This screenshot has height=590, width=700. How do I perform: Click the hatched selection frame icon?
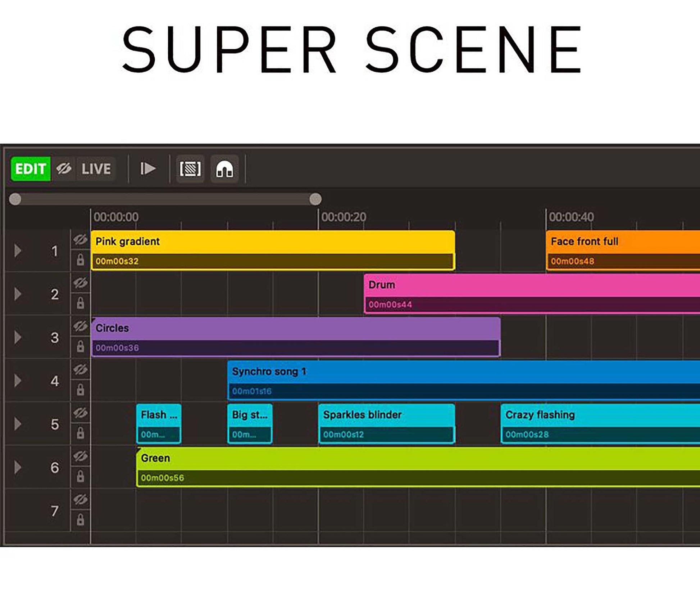pyautogui.click(x=190, y=169)
